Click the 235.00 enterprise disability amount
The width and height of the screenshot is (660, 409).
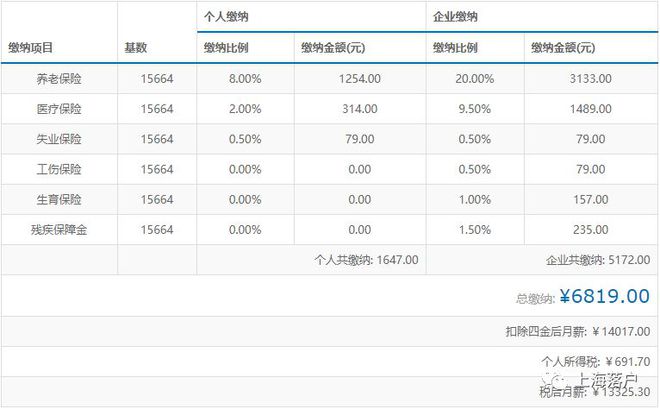(x=591, y=230)
